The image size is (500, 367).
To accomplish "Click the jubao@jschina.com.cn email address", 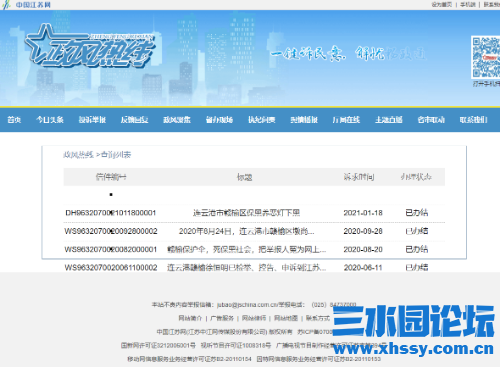I will pyautogui.click(x=247, y=305).
